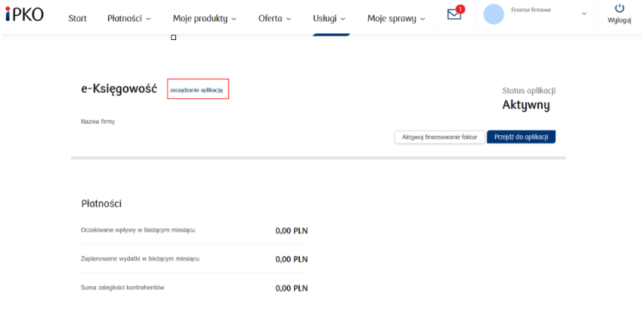This screenshot has height=314, width=644.
Task: Click the Wyloguj logout label
Action: [x=619, y=21]
